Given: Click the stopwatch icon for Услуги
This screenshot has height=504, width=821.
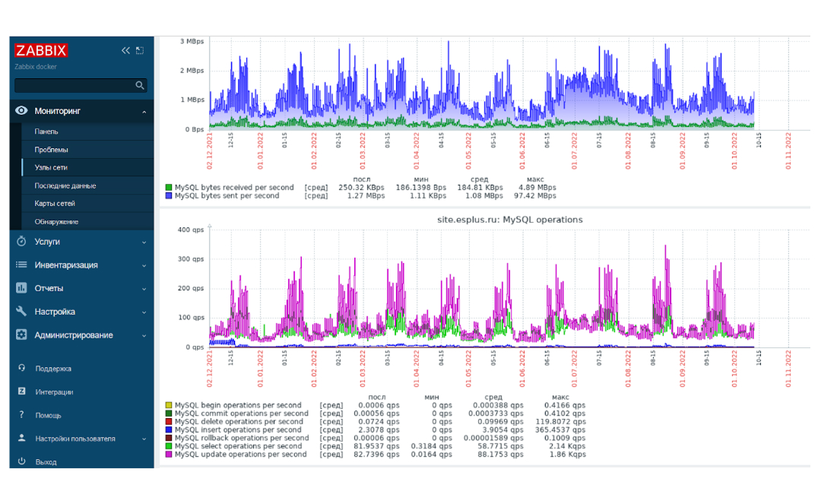Looking at the screenshot, I should tap(21, 241).
